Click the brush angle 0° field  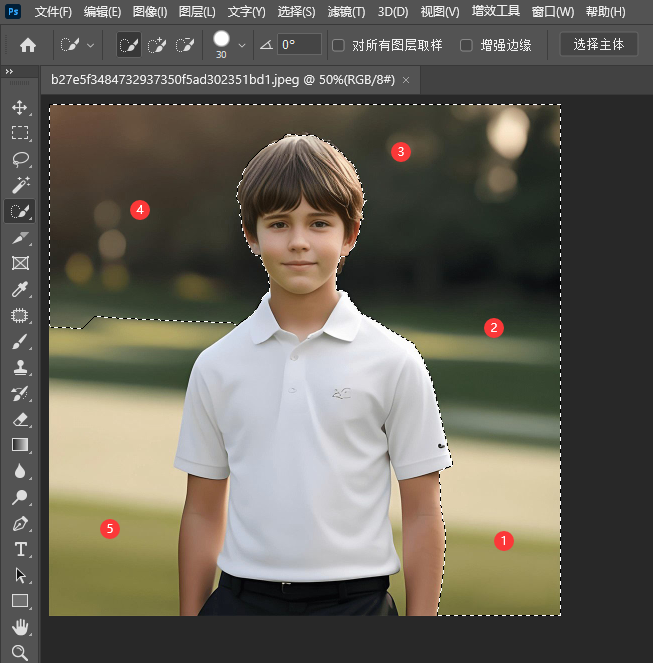(299, 44)
